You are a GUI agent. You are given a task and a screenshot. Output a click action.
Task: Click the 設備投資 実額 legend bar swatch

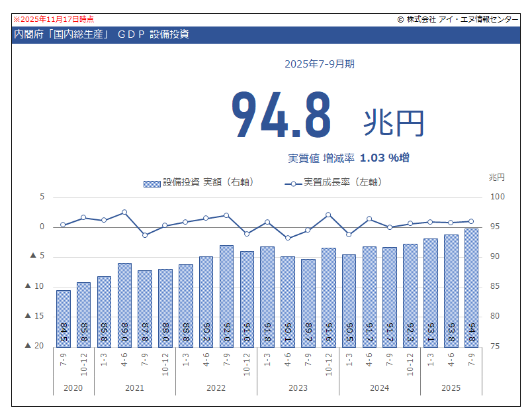pos(152,183)
